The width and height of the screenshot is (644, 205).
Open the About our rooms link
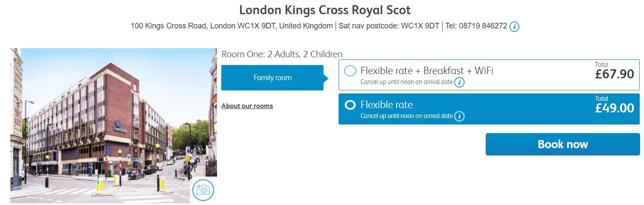tap(247, 106)
